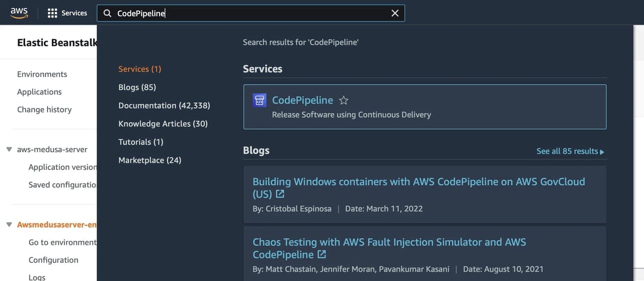Click the Services menu label
Viewport: 644px width, 281px height.
[74, 13]
